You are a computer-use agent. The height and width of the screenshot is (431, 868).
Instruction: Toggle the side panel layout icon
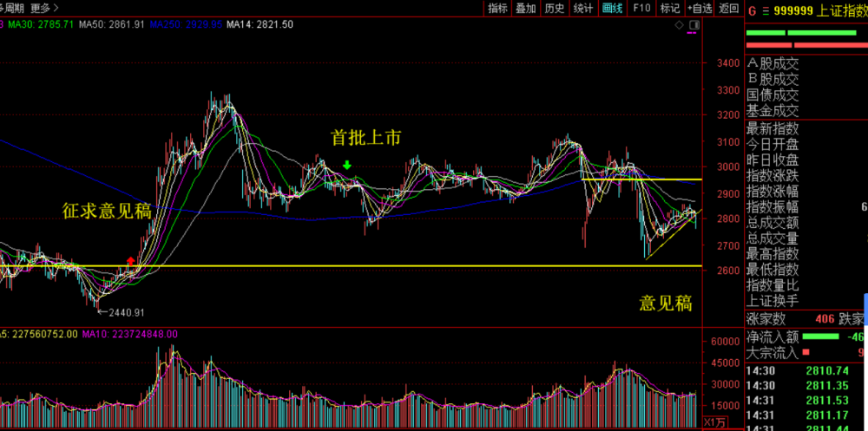[694, 25]
